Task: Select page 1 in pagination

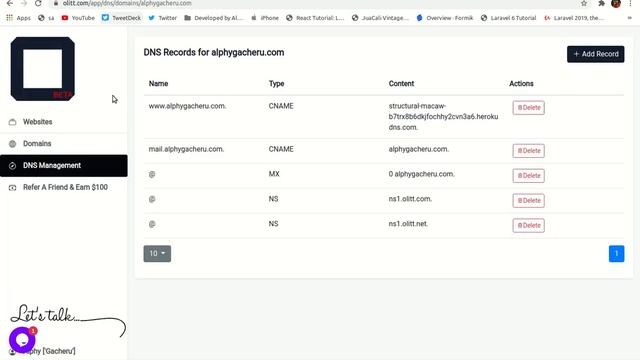Action: 616,253
